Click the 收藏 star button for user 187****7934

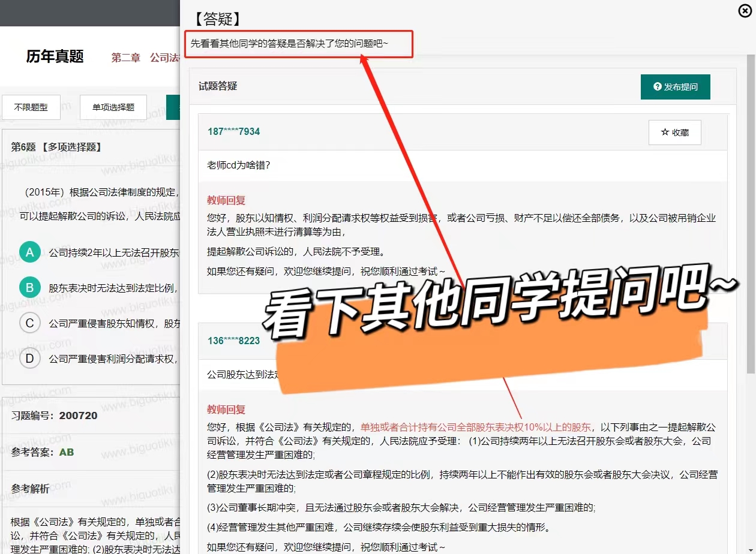tap(675, 133)
